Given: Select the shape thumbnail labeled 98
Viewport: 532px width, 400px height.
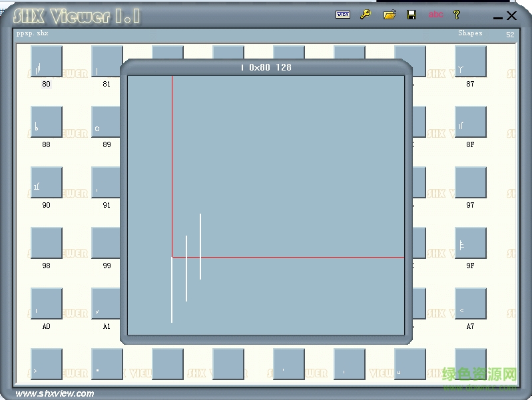Looking at the screenshot, I should [47, 243].
